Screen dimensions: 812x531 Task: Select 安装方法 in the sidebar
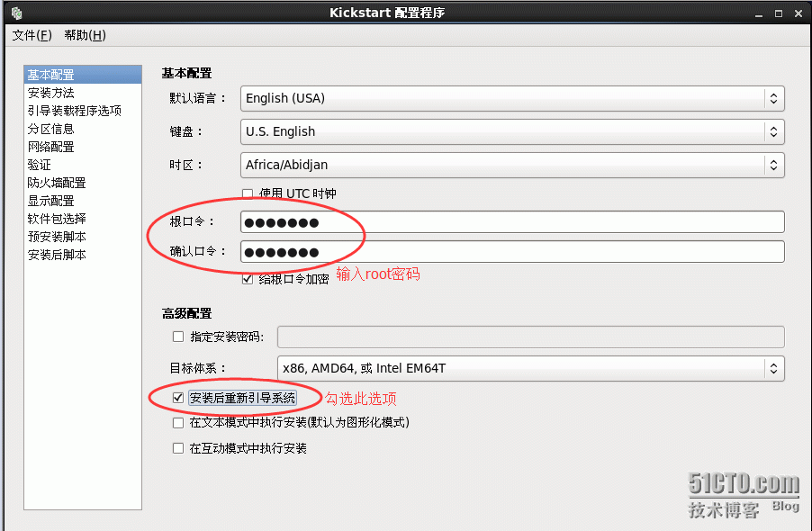tap(83, 93)
